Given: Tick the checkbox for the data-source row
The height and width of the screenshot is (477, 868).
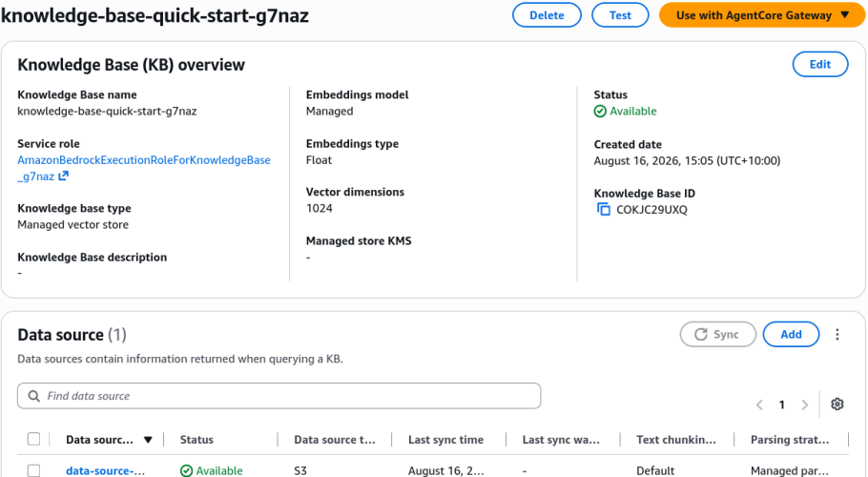Looking at the screenshot, I should 33,470.
